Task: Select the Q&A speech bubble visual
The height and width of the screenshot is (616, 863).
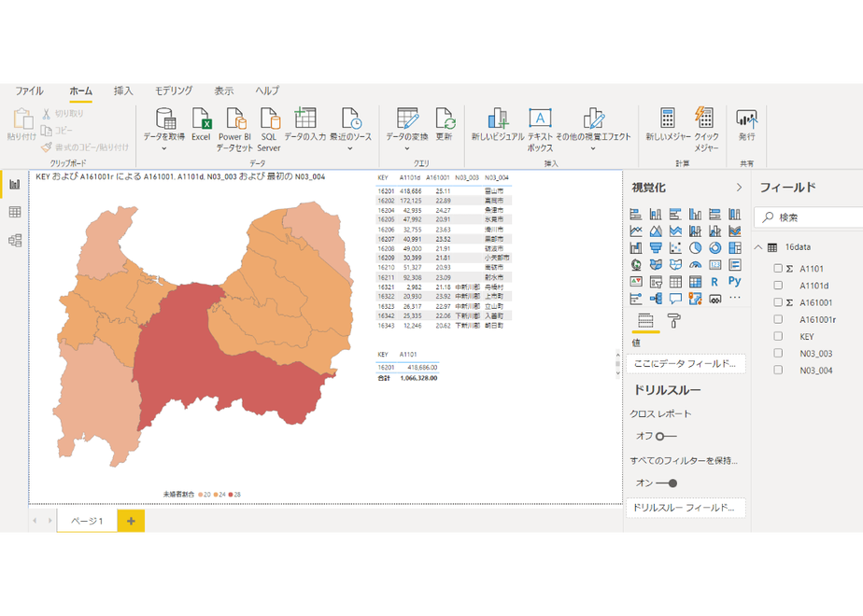Action: [x=675, y=299]
